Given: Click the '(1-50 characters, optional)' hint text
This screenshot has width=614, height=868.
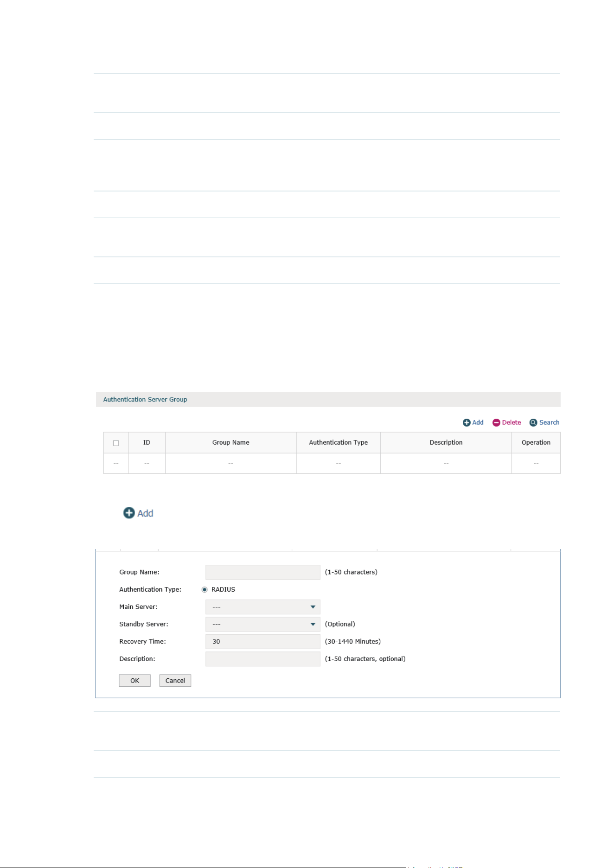Looking at the screenshot, I should pyautogui.click(x=365, y=659).
